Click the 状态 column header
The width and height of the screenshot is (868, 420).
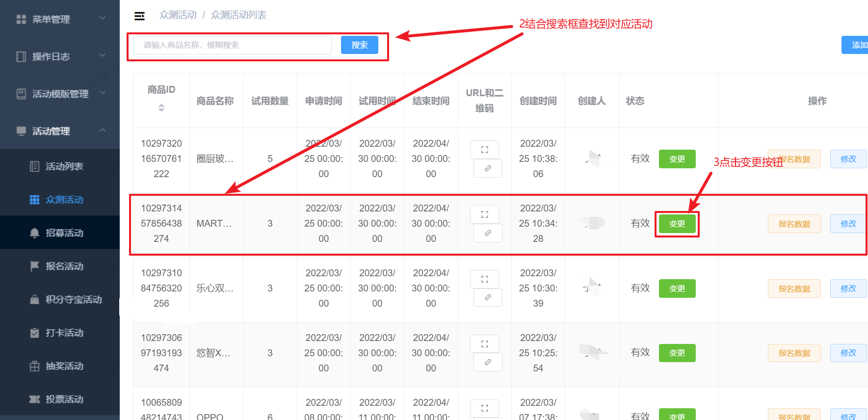coord(635,101)
